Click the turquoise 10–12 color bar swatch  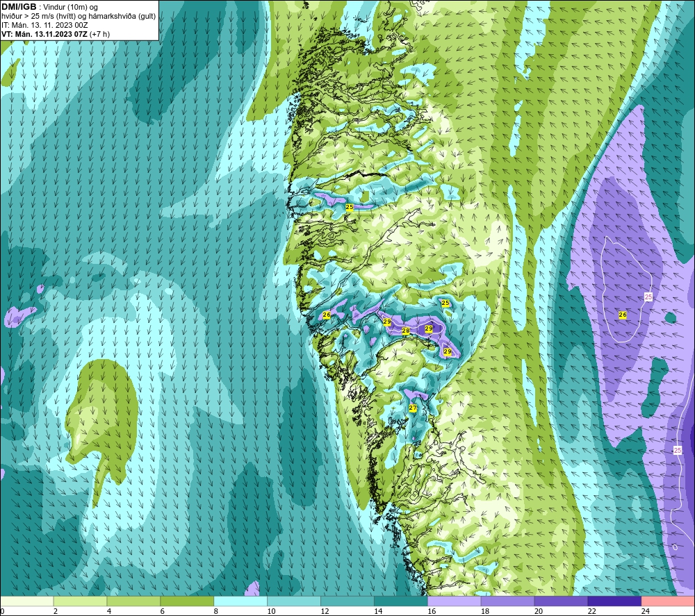[x=294, y=601]
